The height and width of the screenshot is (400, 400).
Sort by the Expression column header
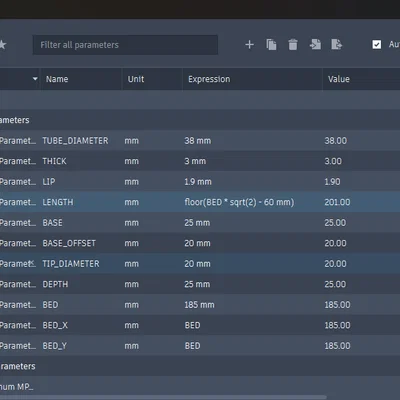pyautogui.click(x=209, y=79)
